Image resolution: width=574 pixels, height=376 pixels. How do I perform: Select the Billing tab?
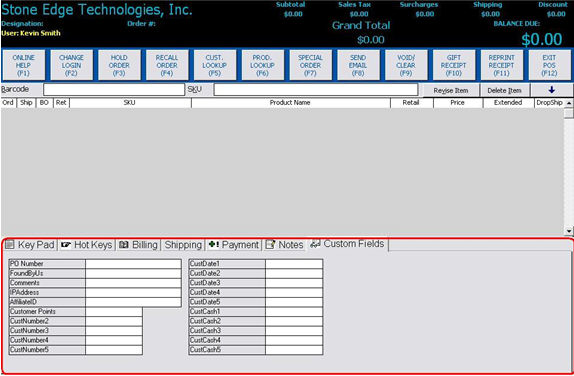[x=138, y=245]
